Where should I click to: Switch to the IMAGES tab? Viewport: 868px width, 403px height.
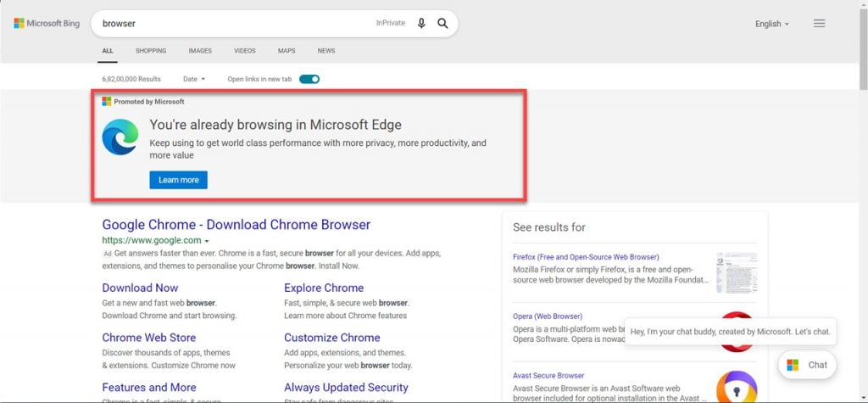[x=200, y=50]
